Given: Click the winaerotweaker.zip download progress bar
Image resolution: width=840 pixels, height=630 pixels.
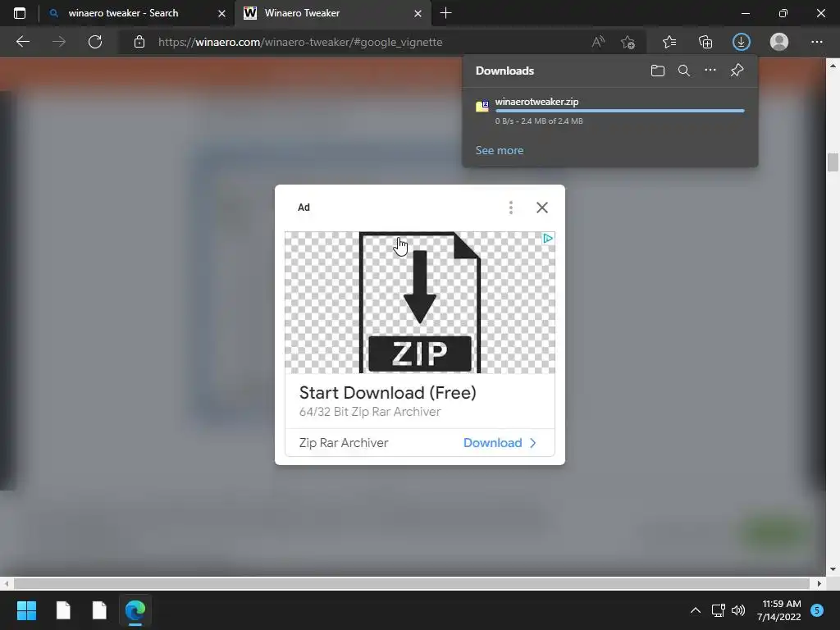Looking at the screenshot, I should point(620,111).
